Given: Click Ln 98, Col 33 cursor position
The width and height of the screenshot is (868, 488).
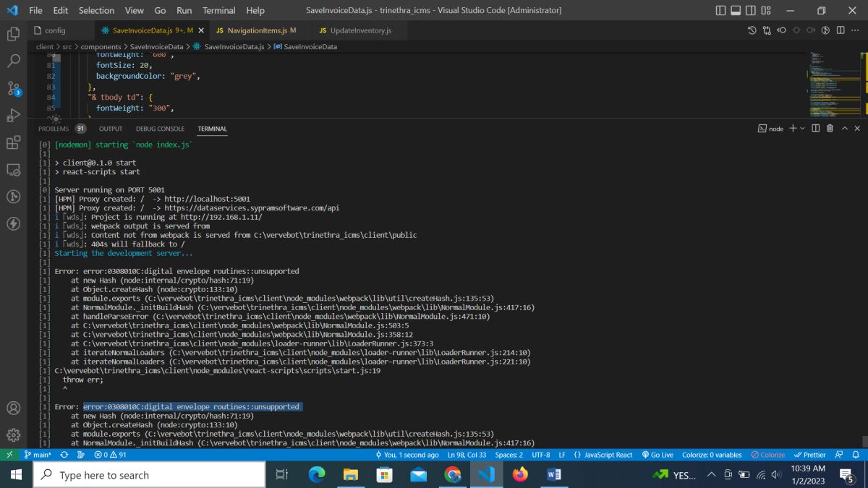Looking at the screenshot, I should point(467,455).
